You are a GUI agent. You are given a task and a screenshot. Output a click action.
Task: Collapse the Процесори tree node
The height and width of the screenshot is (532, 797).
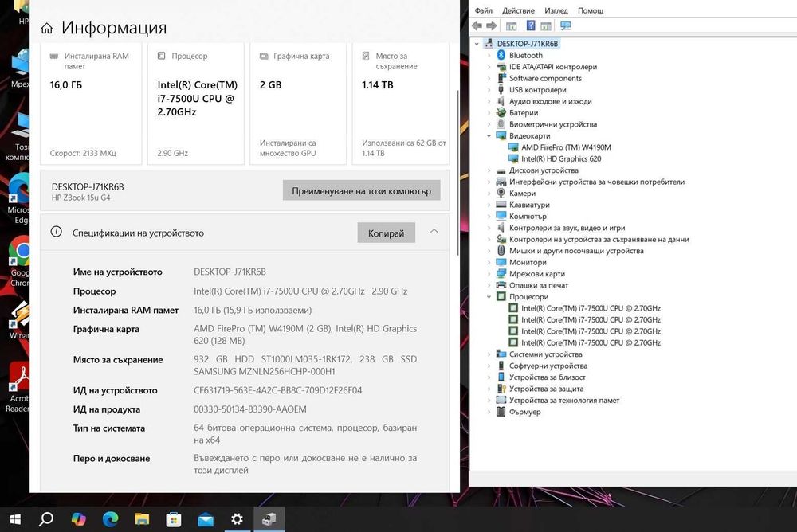pyautogui.click(x=489, y=297)
